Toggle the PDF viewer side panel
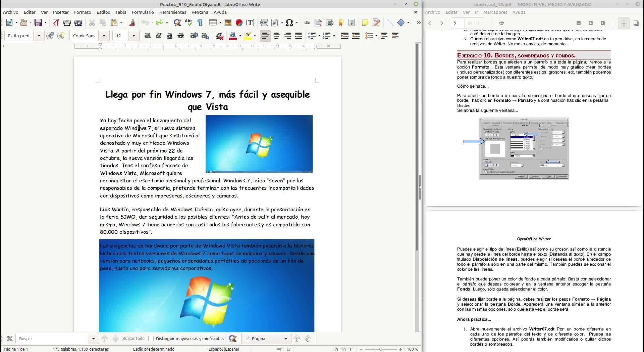This screenshot has height=352, width=644. pyautogui.click(x=636, y=23)
